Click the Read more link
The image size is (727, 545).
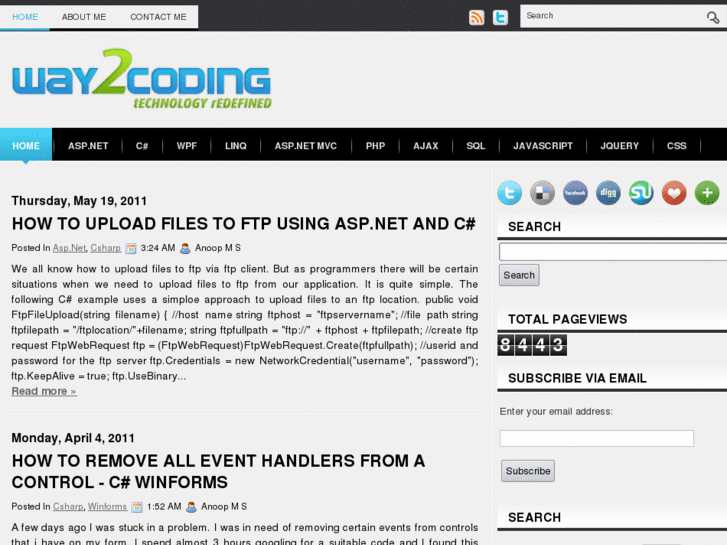tap(44, 391)
